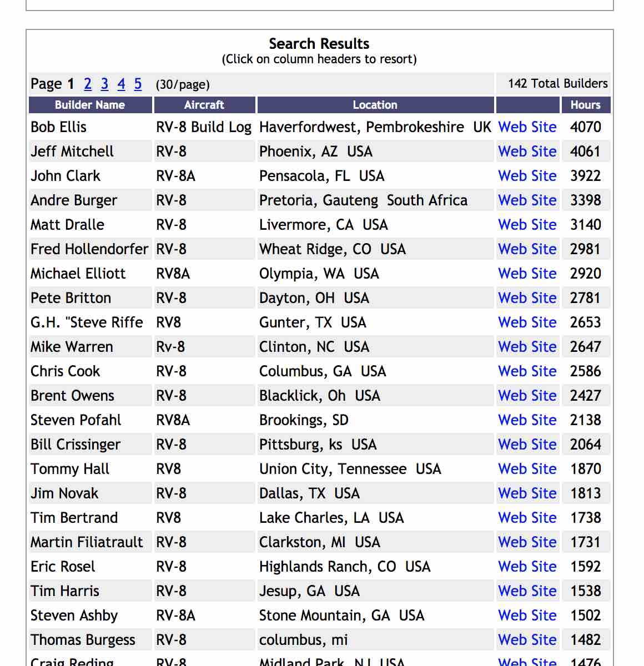644x666 pixels.
Task: Sort builders by Hours column
Action: (585, 105)
